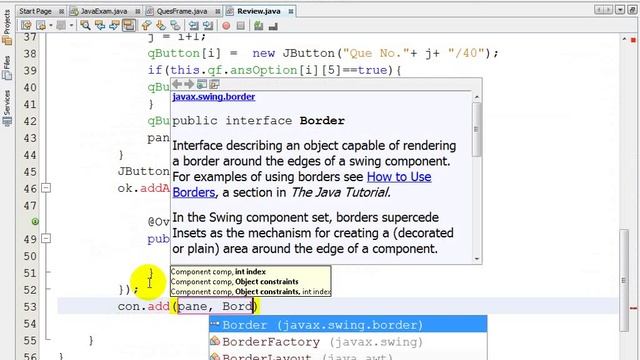Open Border source from Javadoc popup
Image resolution: width=640 pixels, height=360 pixels.
click(214, 84)
